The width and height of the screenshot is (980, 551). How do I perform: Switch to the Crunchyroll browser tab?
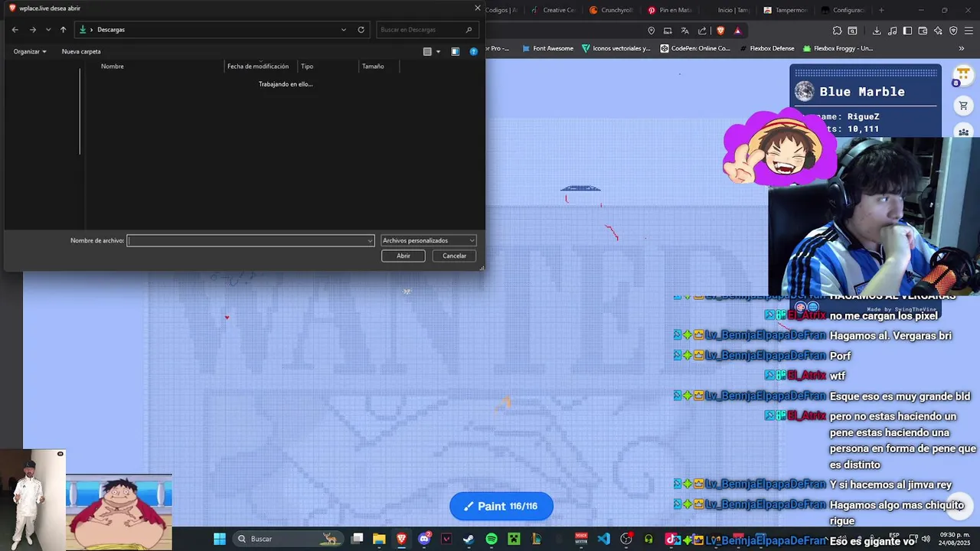[x=610, y=10]
